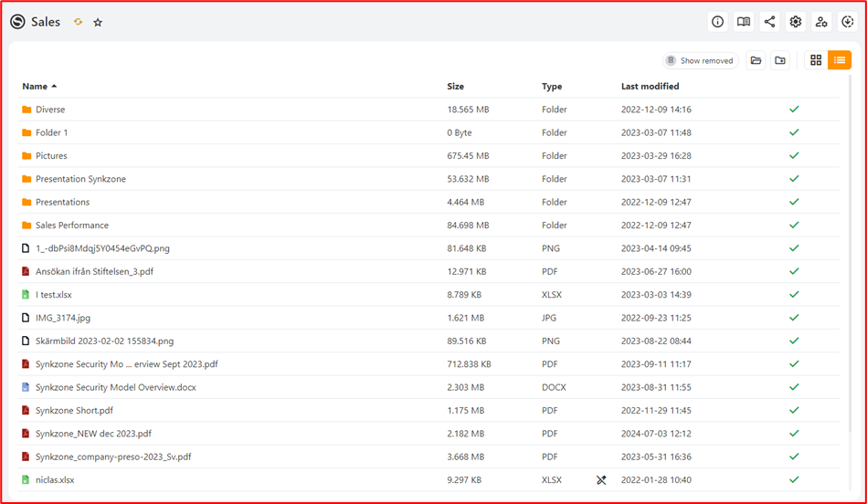Switch to list view
This screenshot has width=867, height=504.
tap(840, 60)
